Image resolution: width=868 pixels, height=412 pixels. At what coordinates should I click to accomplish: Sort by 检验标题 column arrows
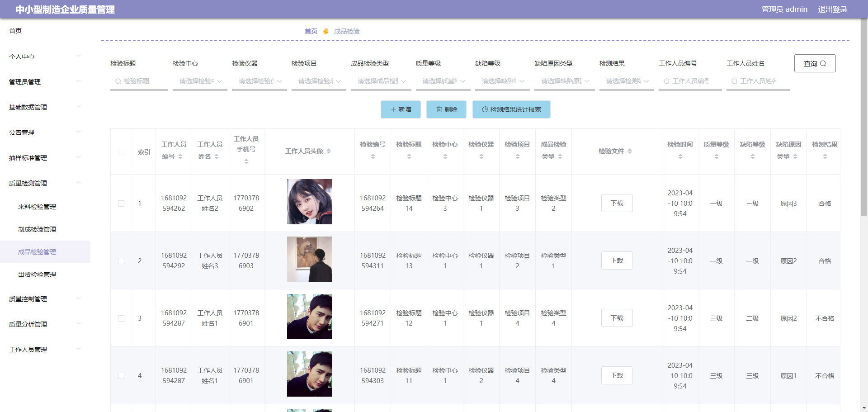409,156
